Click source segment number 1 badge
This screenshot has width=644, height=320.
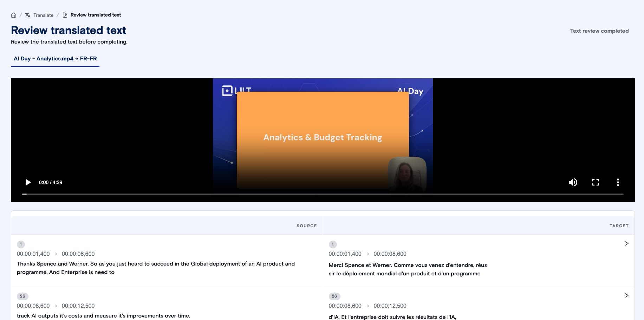point(21,244)
